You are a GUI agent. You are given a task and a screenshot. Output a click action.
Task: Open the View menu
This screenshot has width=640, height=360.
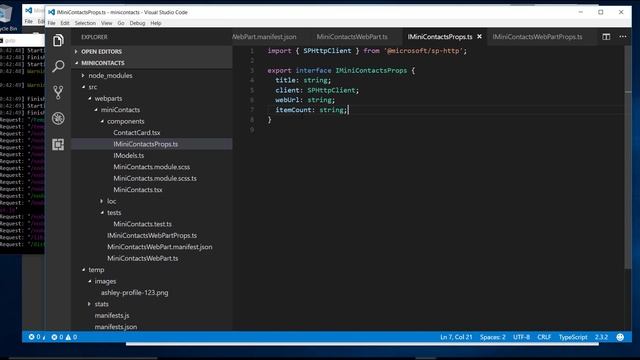(x=107, y=23)
